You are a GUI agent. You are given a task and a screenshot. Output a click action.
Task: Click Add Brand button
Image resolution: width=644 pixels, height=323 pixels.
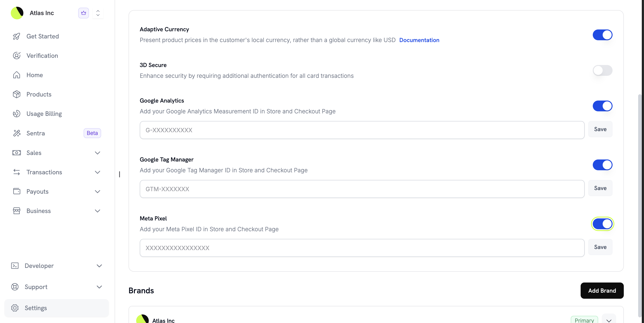(602, 290)
